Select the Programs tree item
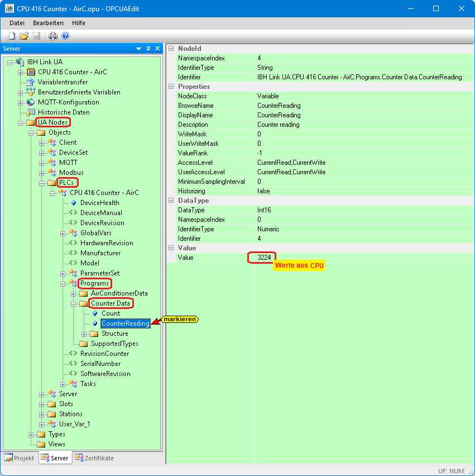 click(x=94, y=283)
